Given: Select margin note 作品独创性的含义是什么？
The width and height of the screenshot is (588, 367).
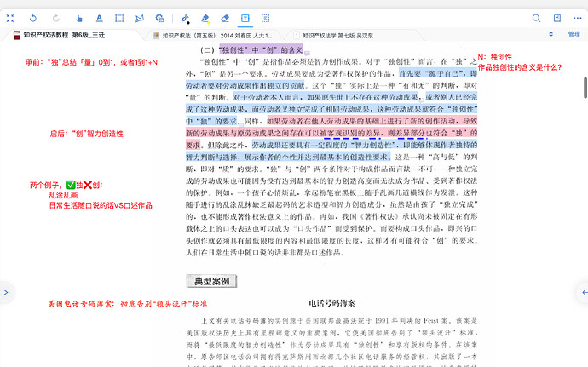Looking at the screenshot, I should [520, 67].
